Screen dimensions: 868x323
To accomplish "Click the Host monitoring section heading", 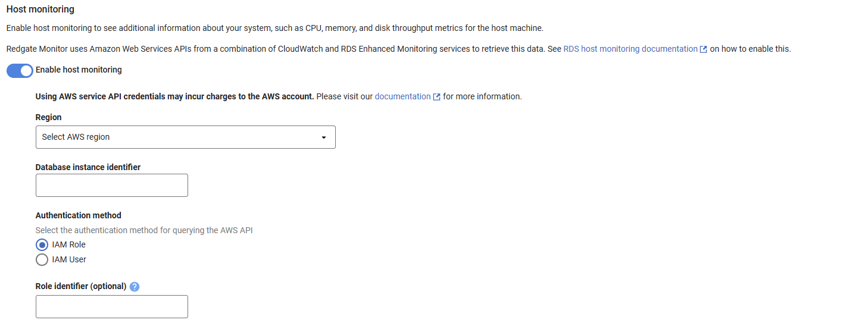I will pos(40,10).
